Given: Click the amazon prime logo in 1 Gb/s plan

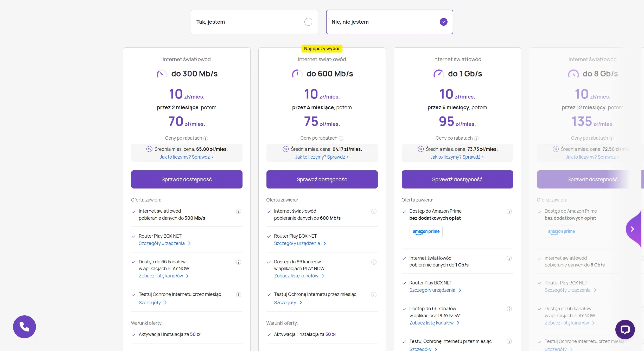Looking at the screenshot, I should [426, 231].
